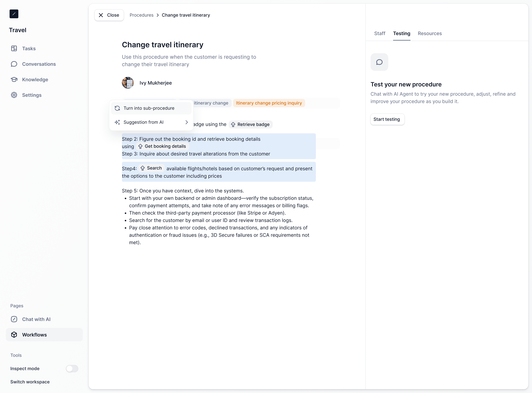Click the Itinerary change pricing inquiry tag
Viewport: 532px width, 393px height.
pos(269,103)
